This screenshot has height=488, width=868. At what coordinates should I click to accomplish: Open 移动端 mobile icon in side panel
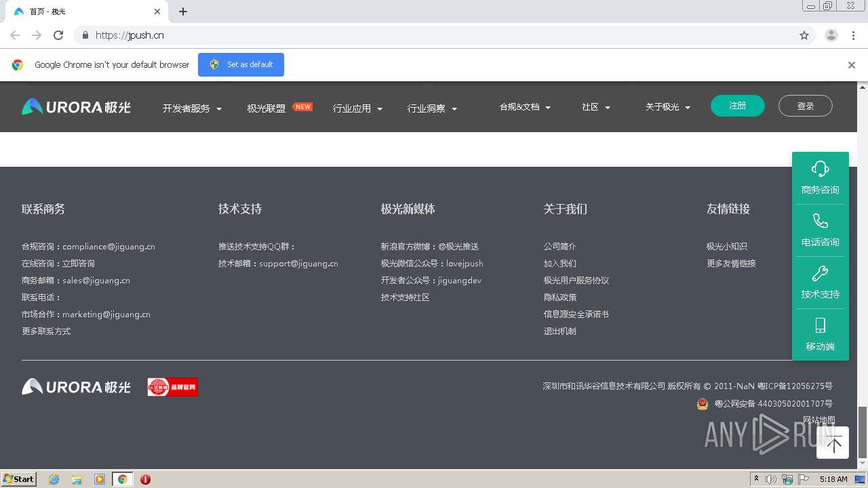820,325
